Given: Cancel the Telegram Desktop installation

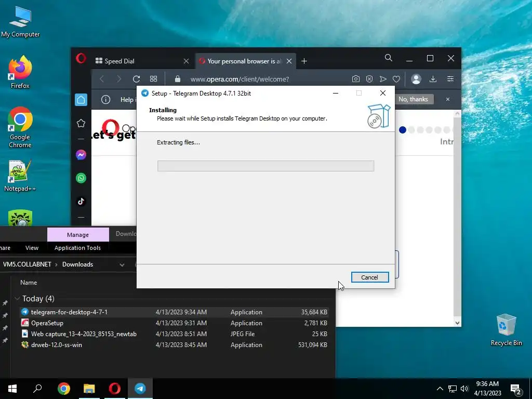Looking at the screenshot, I should click(370, 277).
